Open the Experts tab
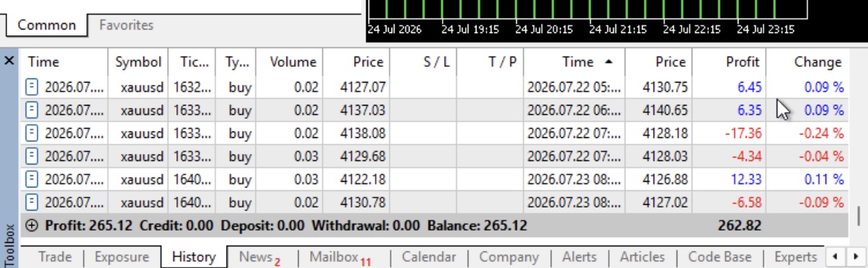This screenshot has width=868, height=268. pos(795,257)
